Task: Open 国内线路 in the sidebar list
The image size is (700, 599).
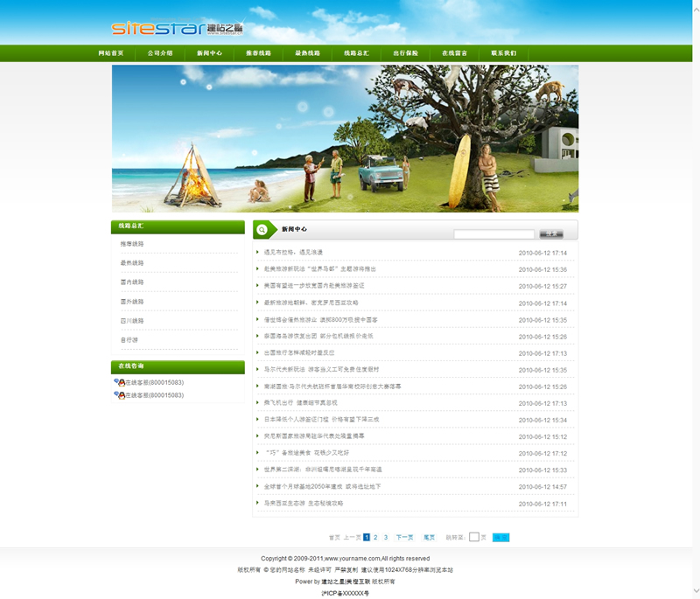Action: (132, 282)
